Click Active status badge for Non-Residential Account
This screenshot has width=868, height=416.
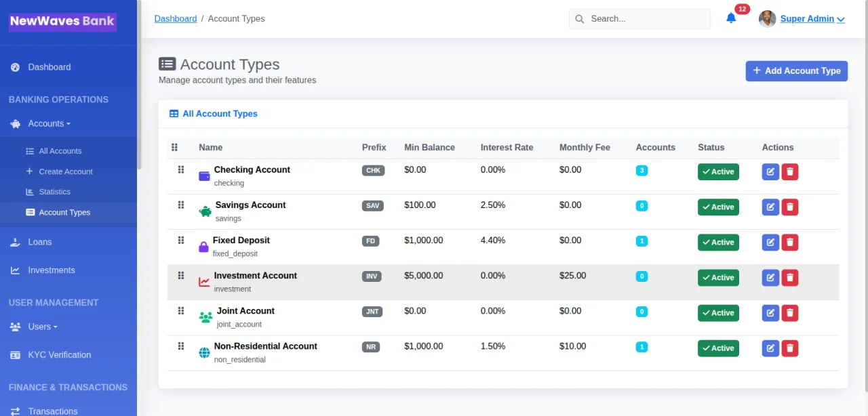click(x=718, y=348)
